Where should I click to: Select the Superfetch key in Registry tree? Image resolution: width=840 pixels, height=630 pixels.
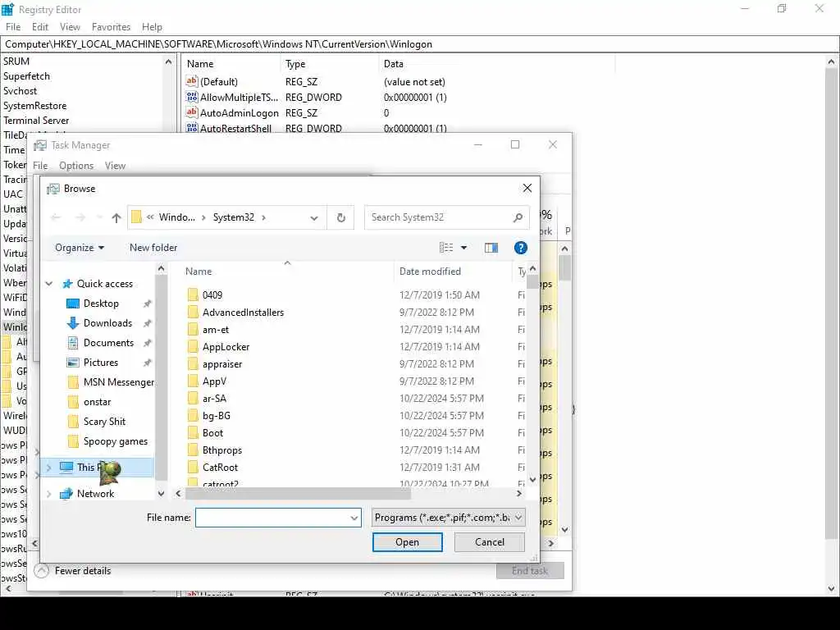tap(26, 76)
